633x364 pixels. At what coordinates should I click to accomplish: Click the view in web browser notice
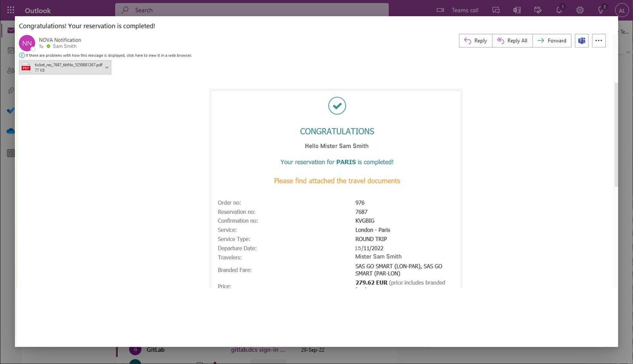point(109,56)
